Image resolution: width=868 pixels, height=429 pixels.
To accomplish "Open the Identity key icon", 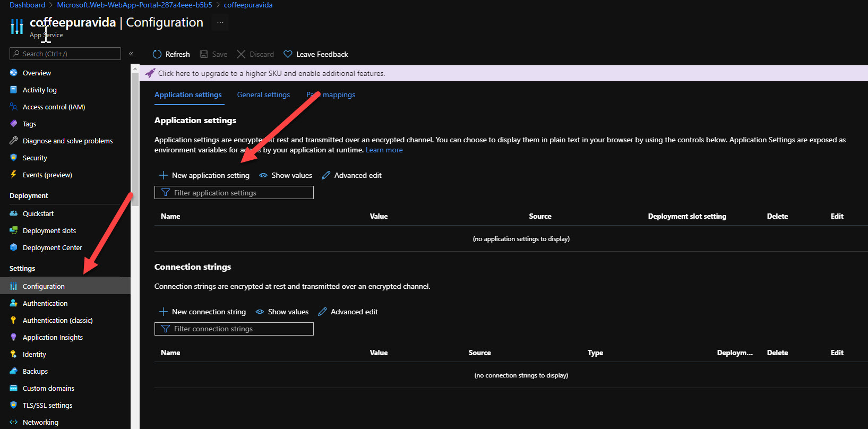I will click(x=14, y=354).
